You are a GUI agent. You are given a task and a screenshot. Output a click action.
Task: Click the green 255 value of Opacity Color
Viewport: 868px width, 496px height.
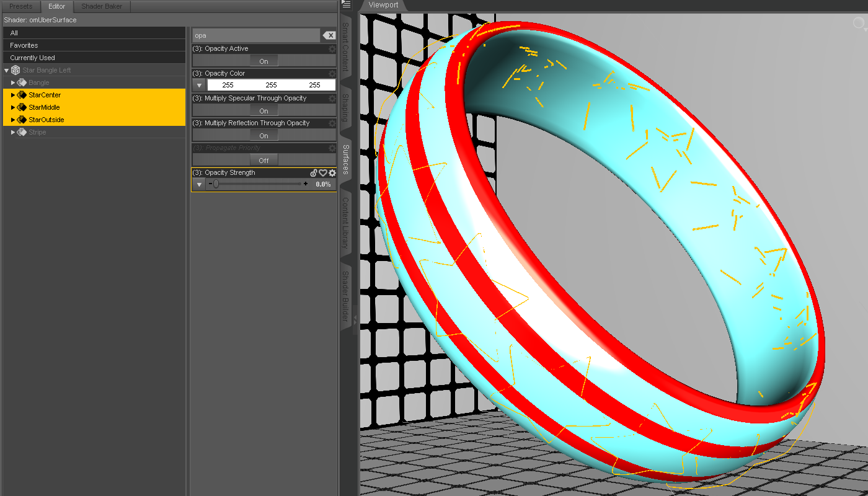coord(271,85)
